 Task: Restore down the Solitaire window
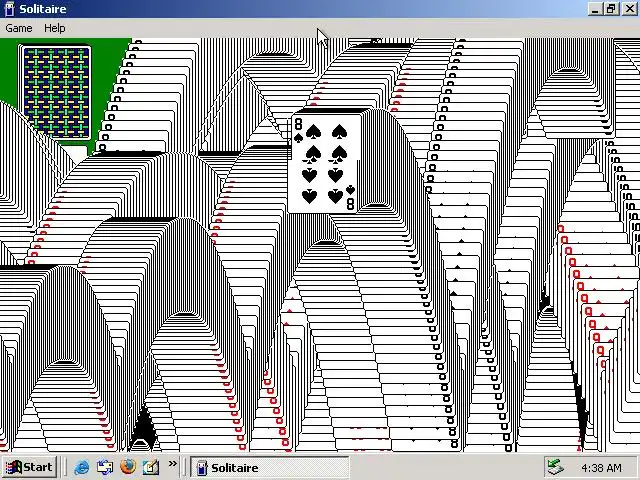pyautogui.click(x=611, y=9)
